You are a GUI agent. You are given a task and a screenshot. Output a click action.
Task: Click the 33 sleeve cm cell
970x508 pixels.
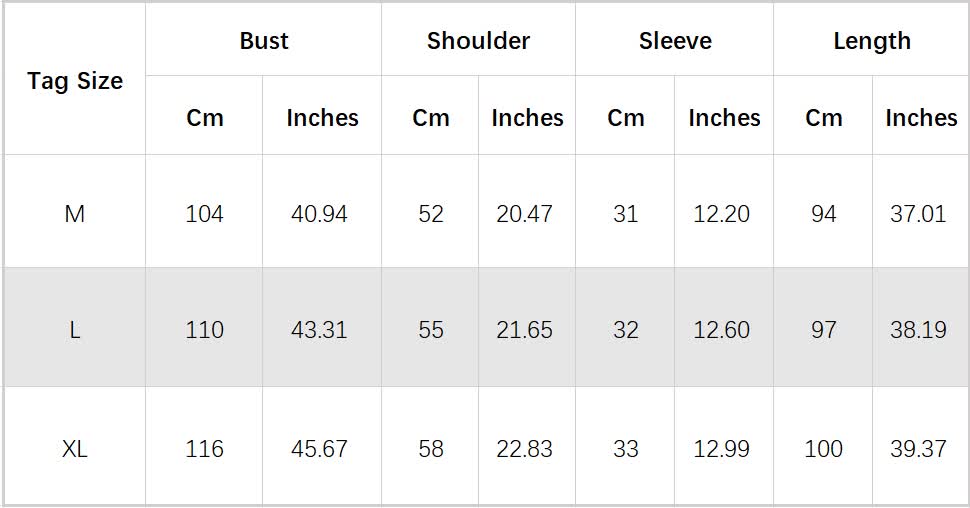625,448
